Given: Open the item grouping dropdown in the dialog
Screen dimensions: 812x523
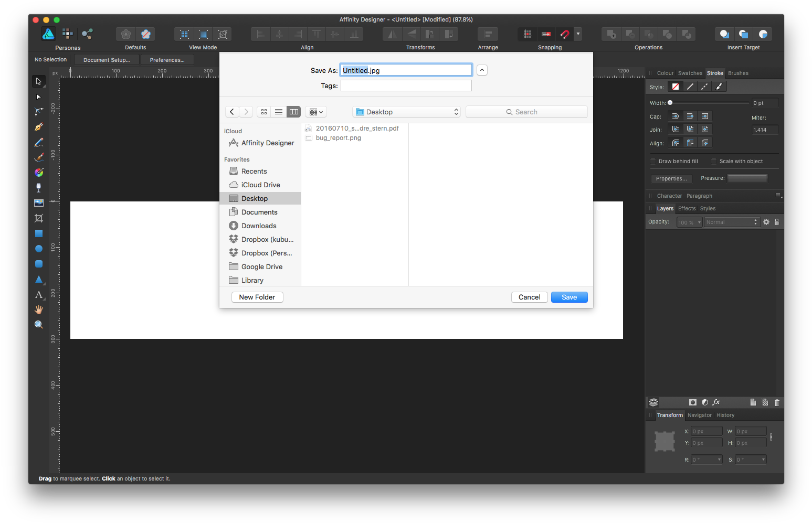Looking at the screenshot, I should (316, 112).
